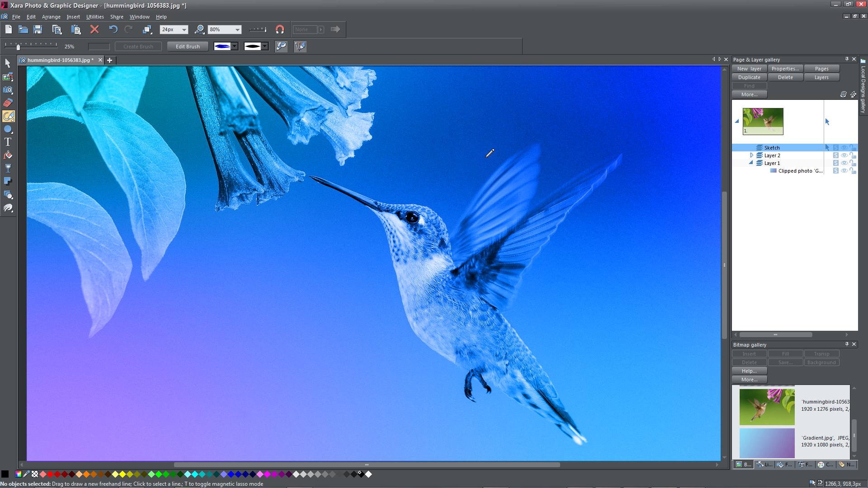Click the Delete layer button
This screenshot has width=868, height=488.
[785, 77]
